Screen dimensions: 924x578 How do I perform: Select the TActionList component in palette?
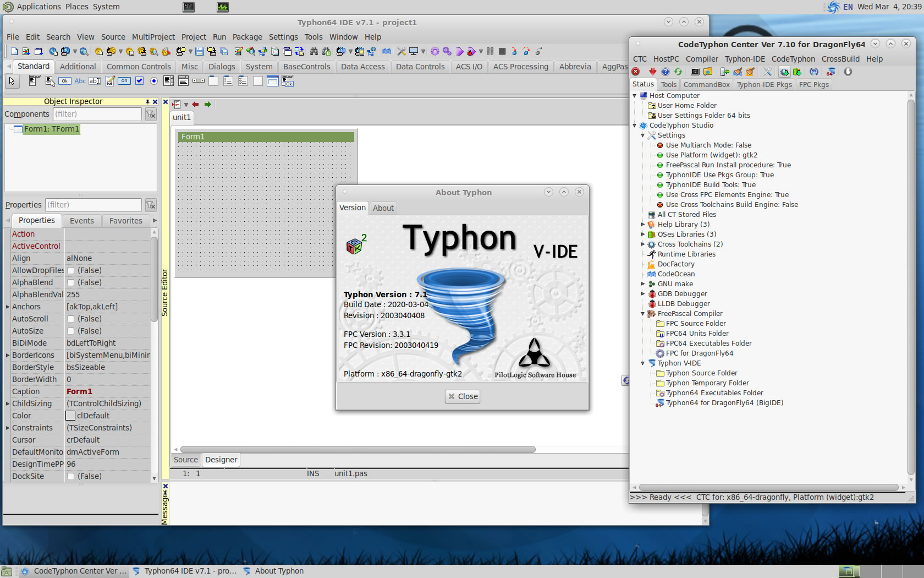click(288, 81)
